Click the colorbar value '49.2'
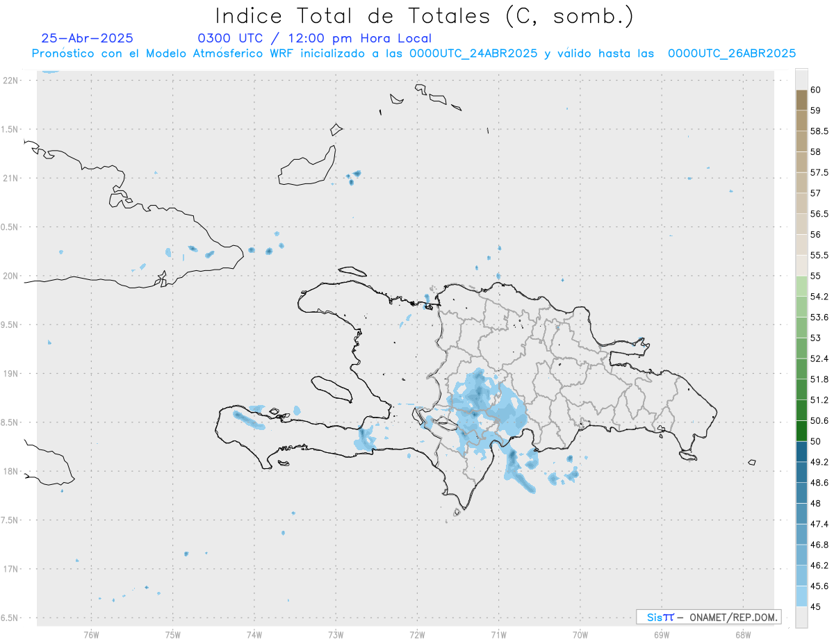 tap(819, 462)
